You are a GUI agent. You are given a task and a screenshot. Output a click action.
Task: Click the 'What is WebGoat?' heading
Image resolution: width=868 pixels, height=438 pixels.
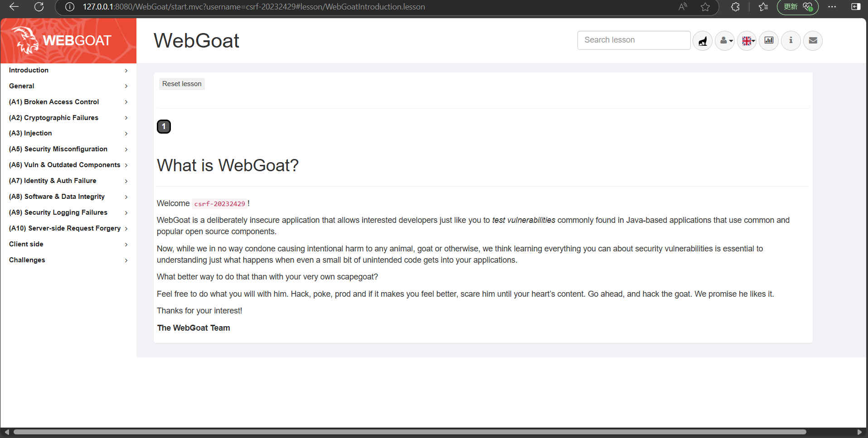click(228, 165)
